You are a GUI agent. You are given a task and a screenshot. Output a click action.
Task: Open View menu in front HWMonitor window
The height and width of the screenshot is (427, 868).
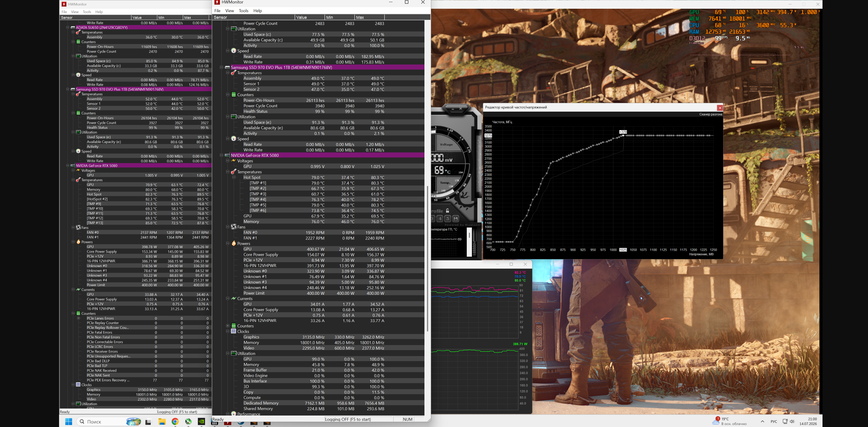230,11
